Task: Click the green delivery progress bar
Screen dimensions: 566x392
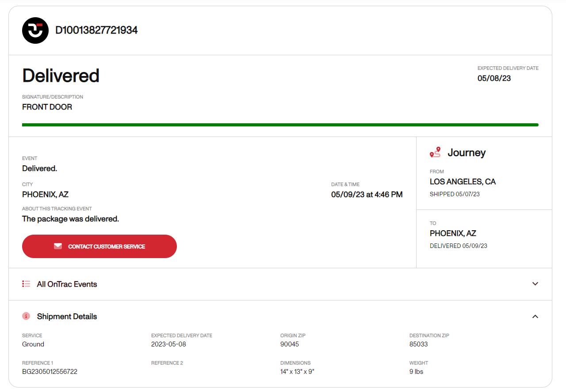Action: [280, 125]
